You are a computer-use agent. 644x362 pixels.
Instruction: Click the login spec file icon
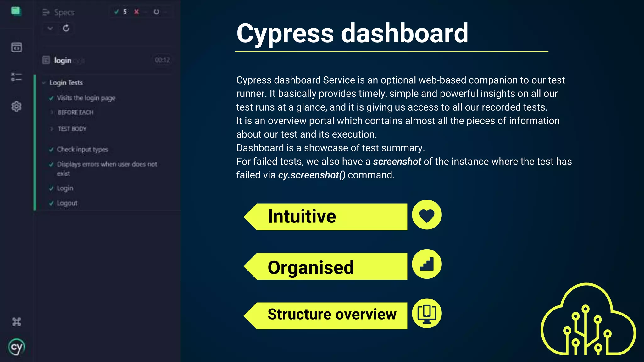pyautogui.click(x=46, y=60)
